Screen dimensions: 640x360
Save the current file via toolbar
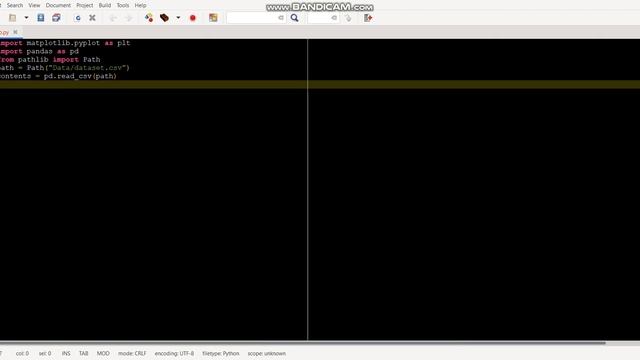click(x=41, y=18)
